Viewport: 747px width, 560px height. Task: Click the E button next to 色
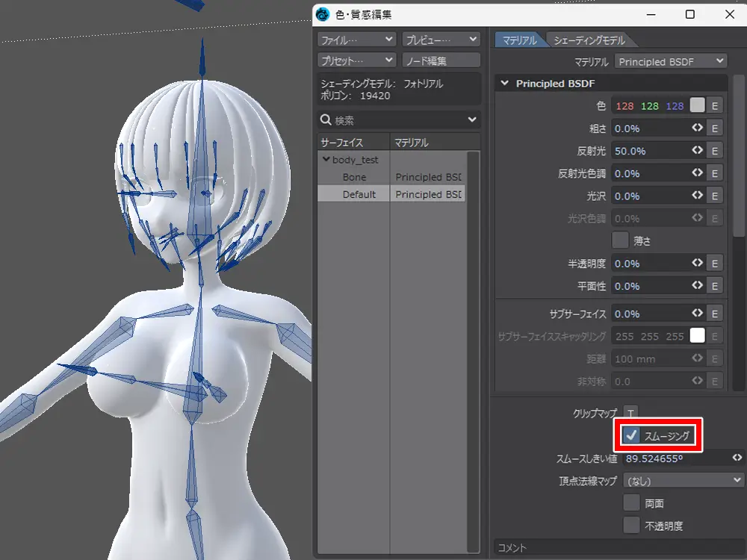coord(714,106)
